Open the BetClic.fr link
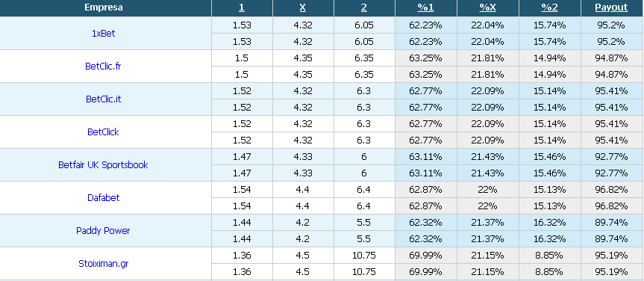This screenshot has height=281, width=644. [x=103, y=67]
